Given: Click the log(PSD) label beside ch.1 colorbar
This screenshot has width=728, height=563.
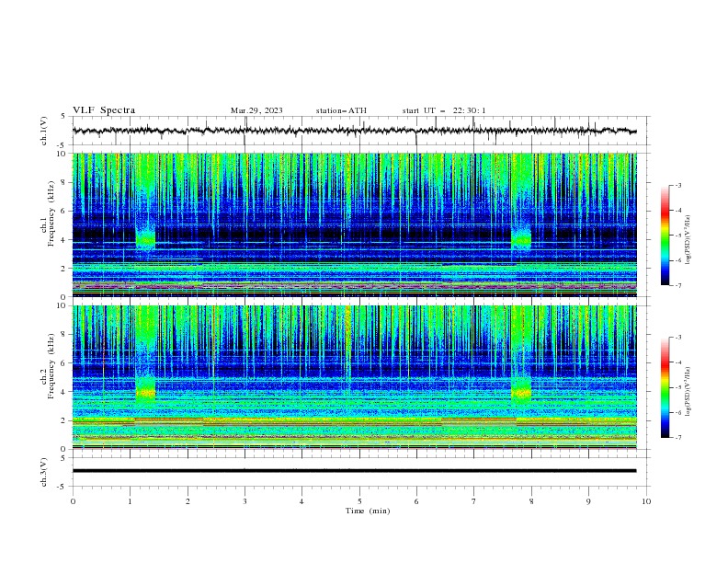Looking at the screenshot, I should tap(688, 240).
